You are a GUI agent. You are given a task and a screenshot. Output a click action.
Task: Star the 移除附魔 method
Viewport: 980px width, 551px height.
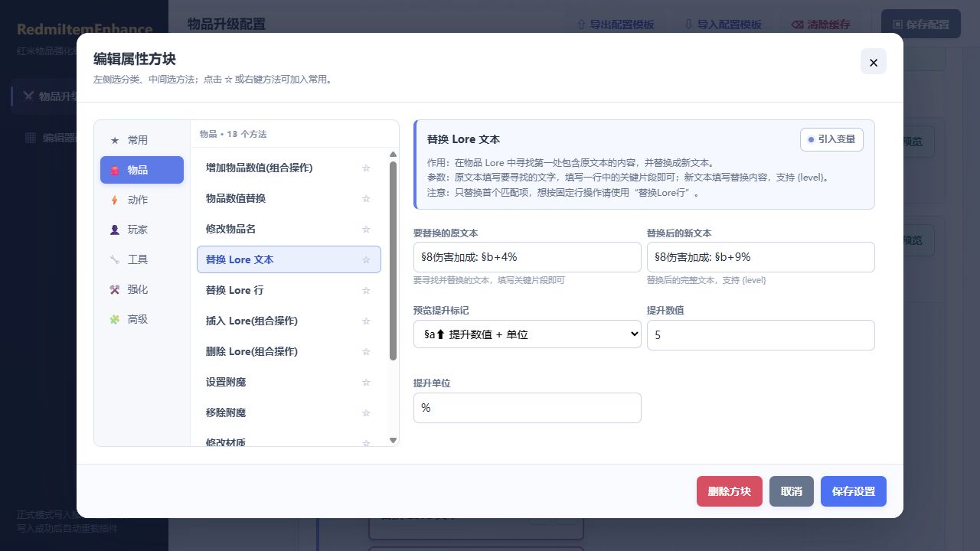[366, 412]
